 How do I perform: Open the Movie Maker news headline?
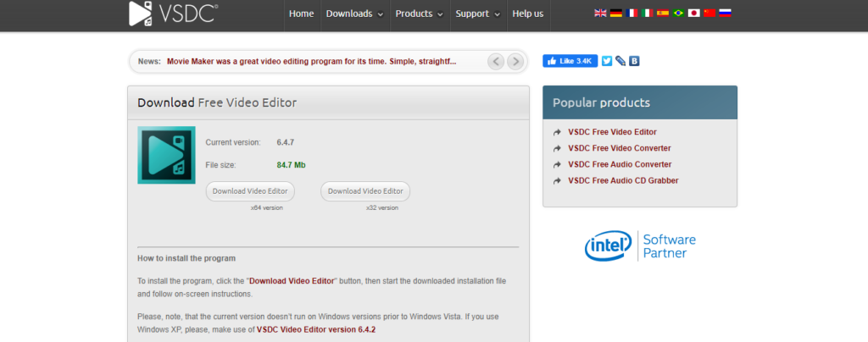pyautogui.click(x=312, y=61)
